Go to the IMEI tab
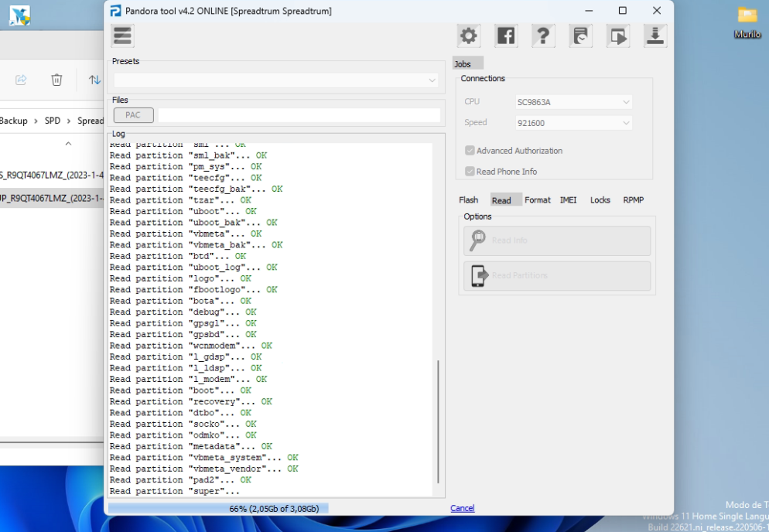The height and width of the screenshot is (532, 769). click(x=569, y=200)
